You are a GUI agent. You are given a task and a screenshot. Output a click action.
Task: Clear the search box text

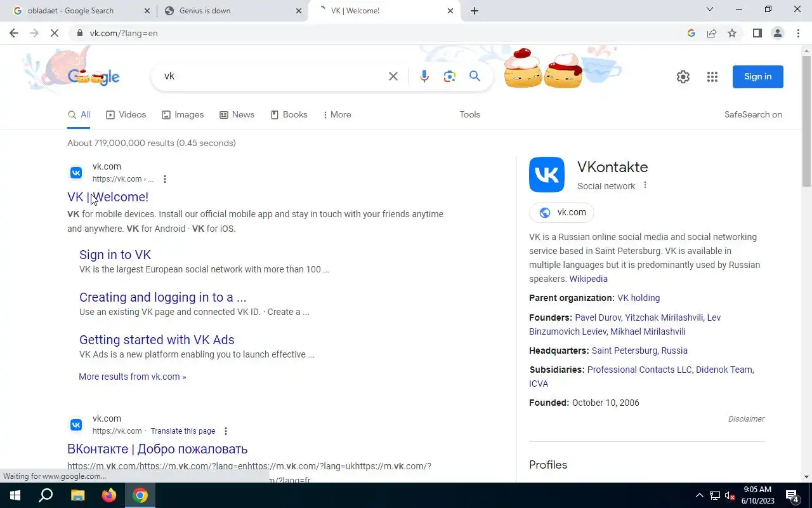[x=393, y=76]
